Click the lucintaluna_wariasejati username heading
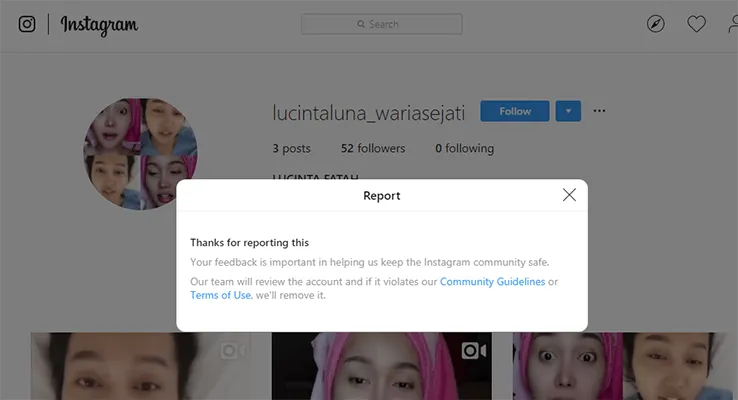This screenshot has height=400, width=738. (x=368, y=112)
